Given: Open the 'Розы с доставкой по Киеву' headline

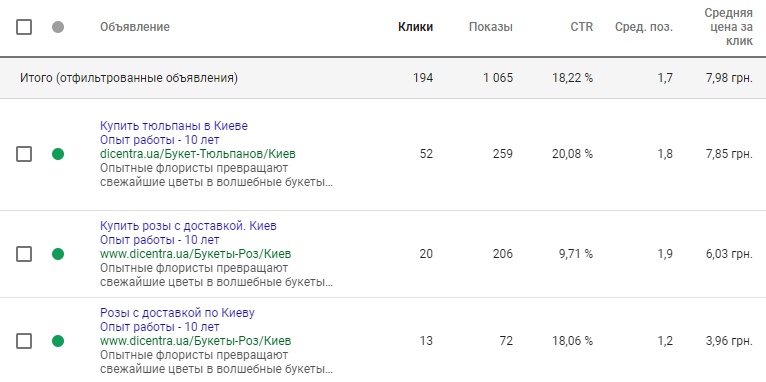Looking at the screenshot, I should pos(177,313).
